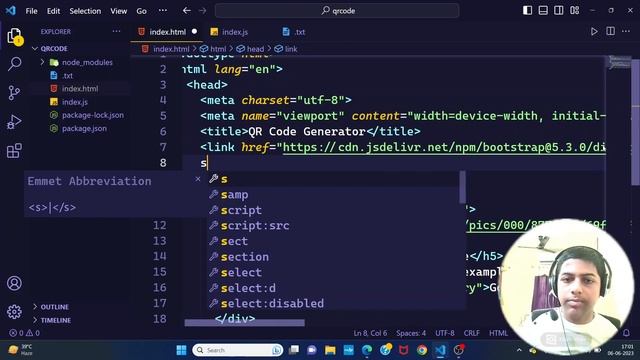Open the View menu
Screen dimensions: 640x360
[118, 11]
